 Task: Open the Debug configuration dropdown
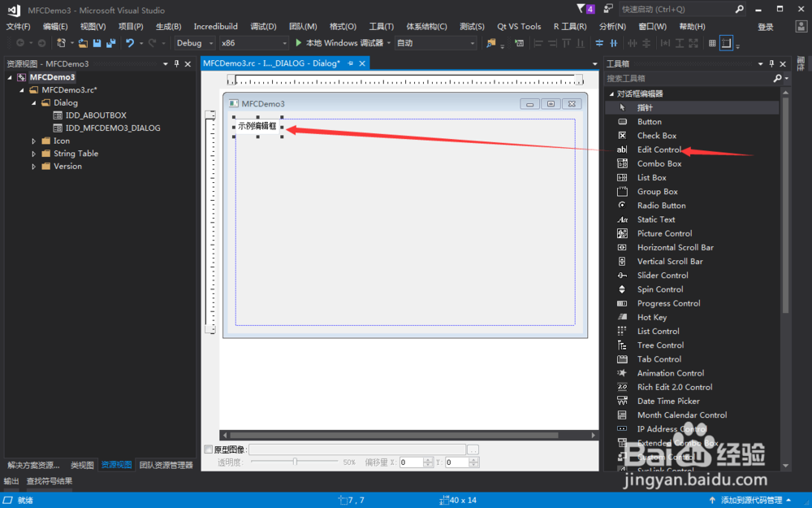pos(195,43)
